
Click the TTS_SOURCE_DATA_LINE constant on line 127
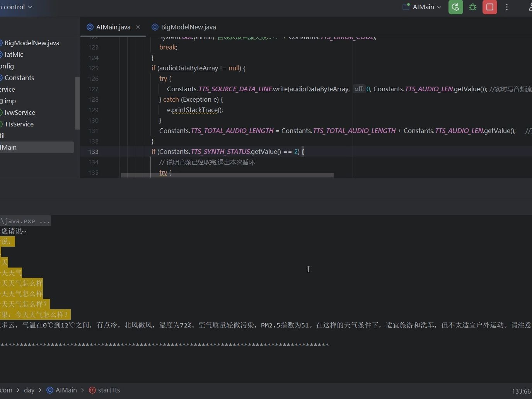pyautogui.click(x=235, y=89)
